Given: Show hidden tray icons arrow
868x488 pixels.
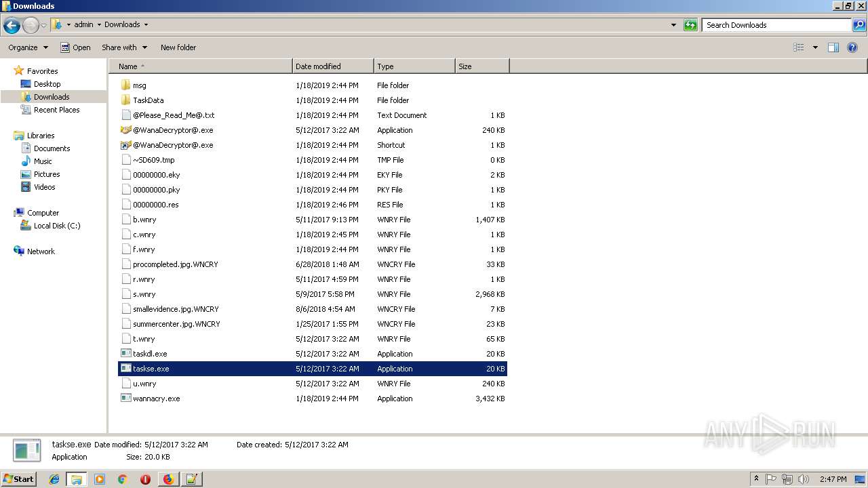Looking at the screenshot, I should pos(757,479).
